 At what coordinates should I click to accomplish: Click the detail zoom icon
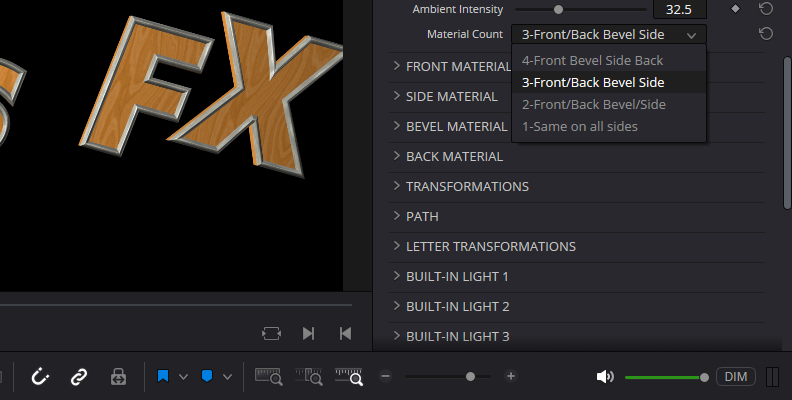point(310,377)
